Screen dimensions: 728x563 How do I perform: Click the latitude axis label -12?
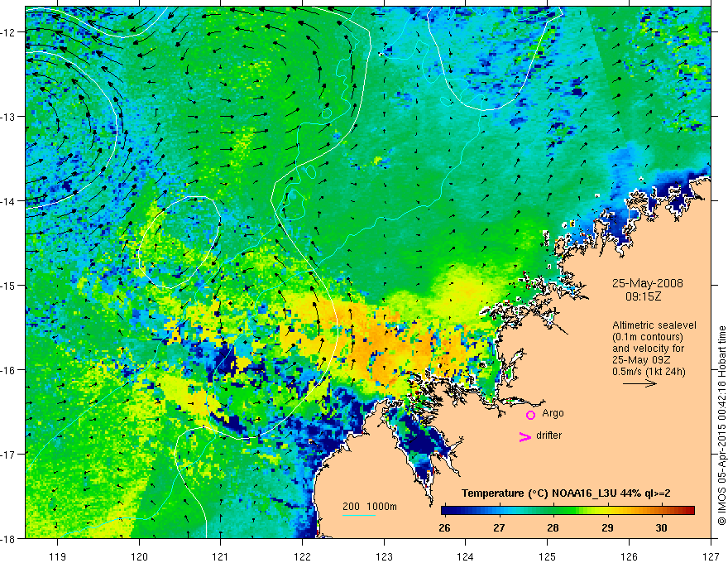8,32
